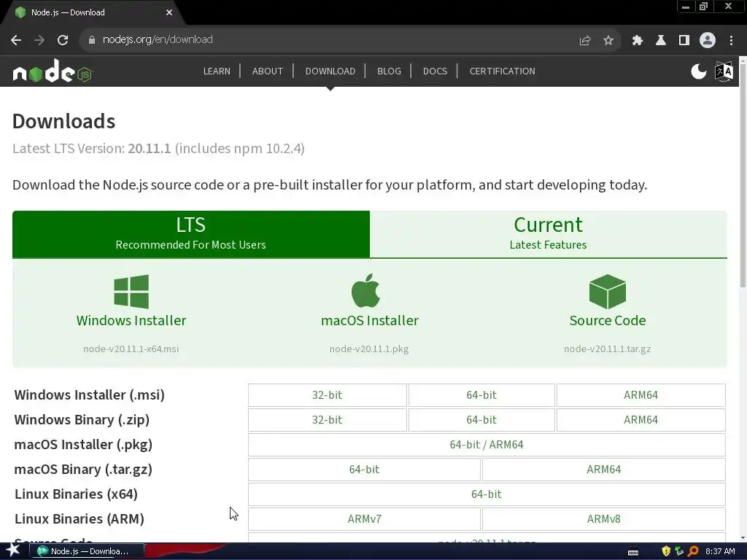Click the Node.js logo in header
747x560 pixels.
click(53, 71)
